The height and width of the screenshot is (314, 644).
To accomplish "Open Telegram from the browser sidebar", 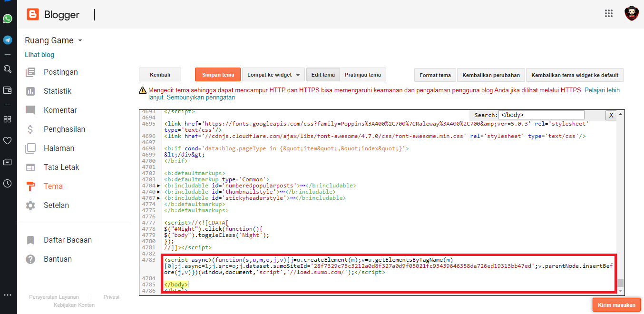I will click(8, 40).
